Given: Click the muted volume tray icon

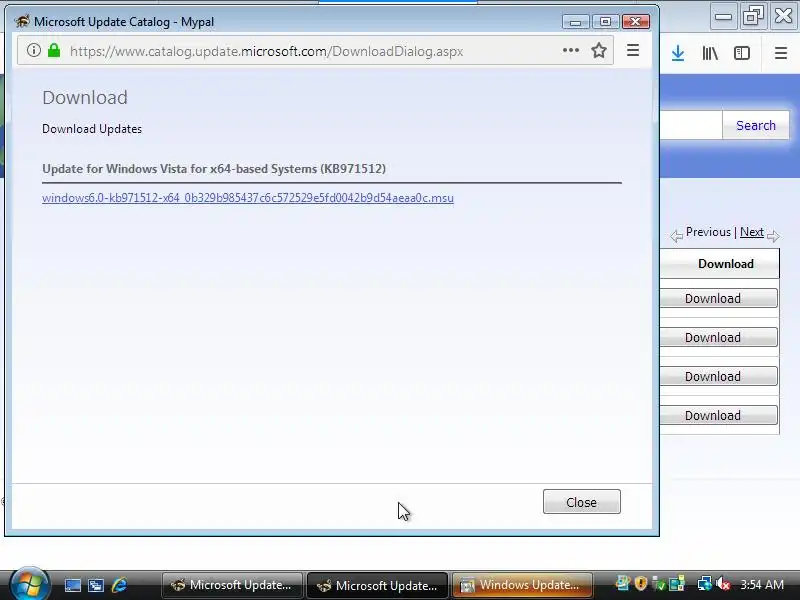Looking at the screenshot, I should tap(723, 584).
